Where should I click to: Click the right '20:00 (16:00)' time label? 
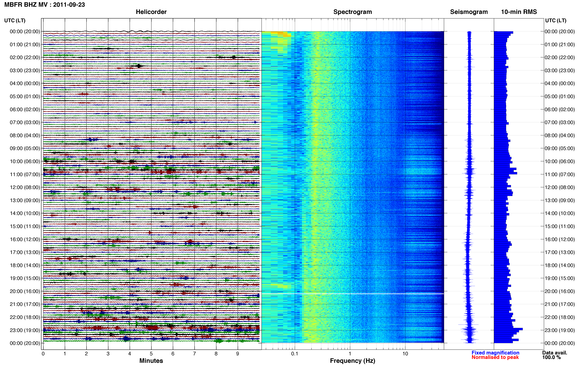[x=560, y=291]
